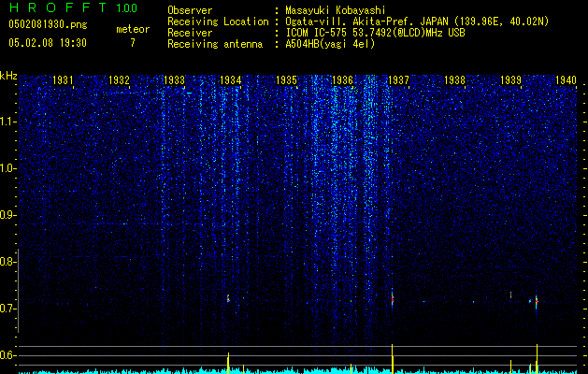Viewport: 588px width, 374px height.
Task: Click the 0.6 kHz axis label
Action: [x=7, y=355]
